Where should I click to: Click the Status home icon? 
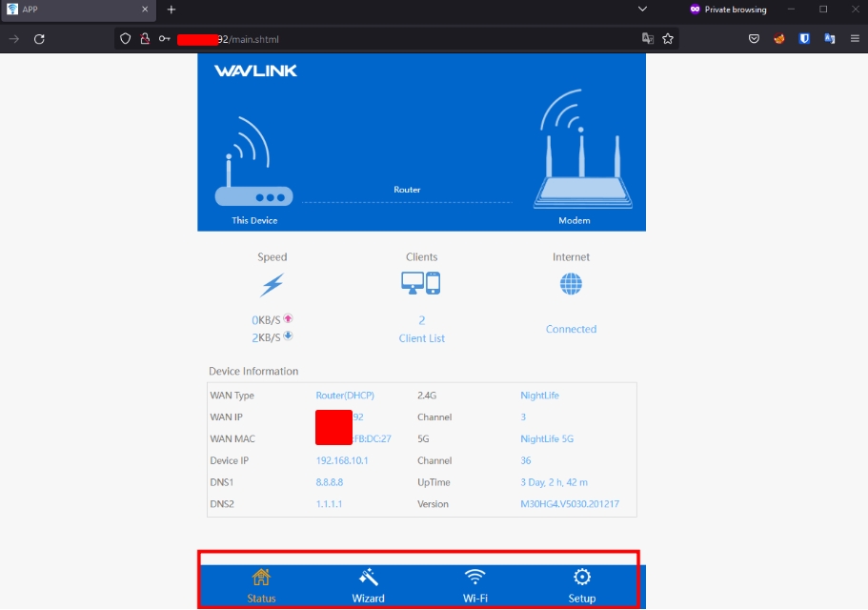[x=261, y=577]
